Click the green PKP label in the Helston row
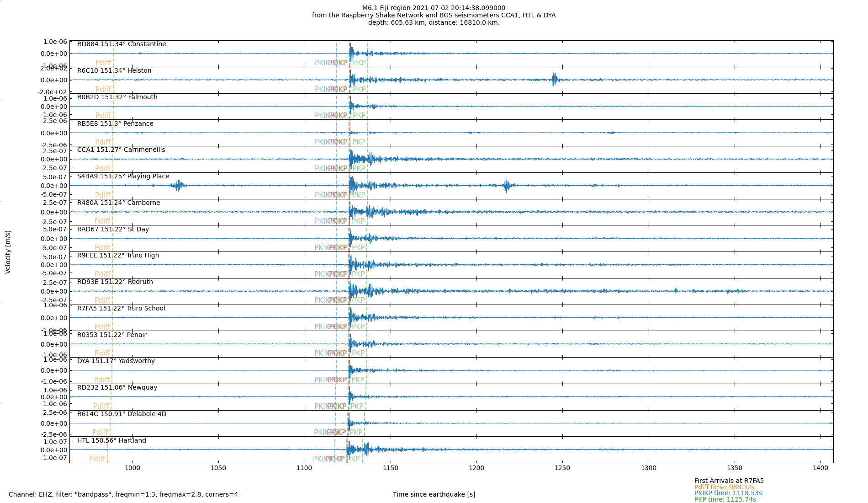 pyautogui.click(x=359, y=89)
